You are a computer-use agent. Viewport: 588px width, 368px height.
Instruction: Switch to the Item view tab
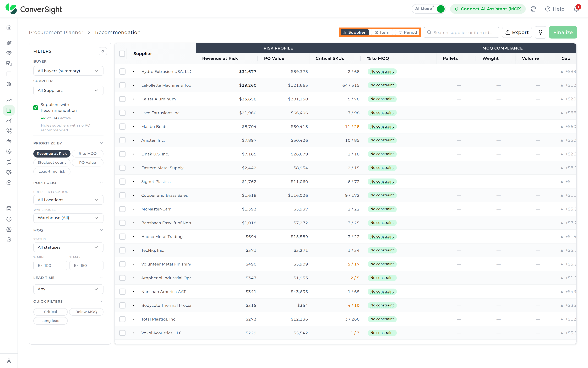click(x=382, y=32)
